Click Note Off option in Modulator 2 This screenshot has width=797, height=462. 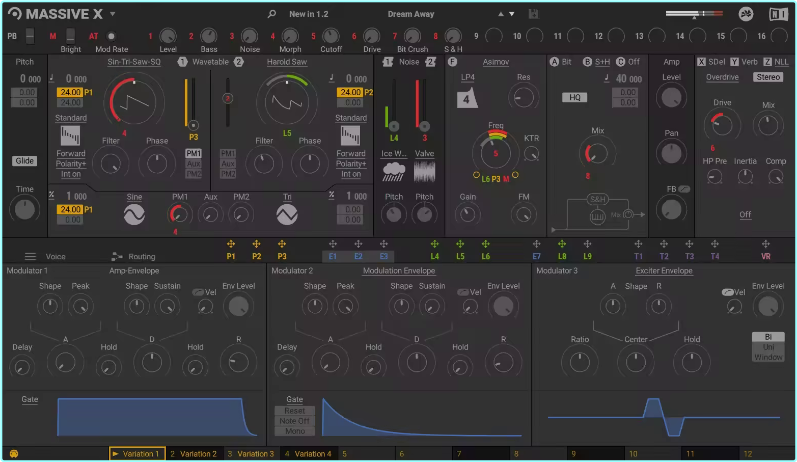[294, 421]
